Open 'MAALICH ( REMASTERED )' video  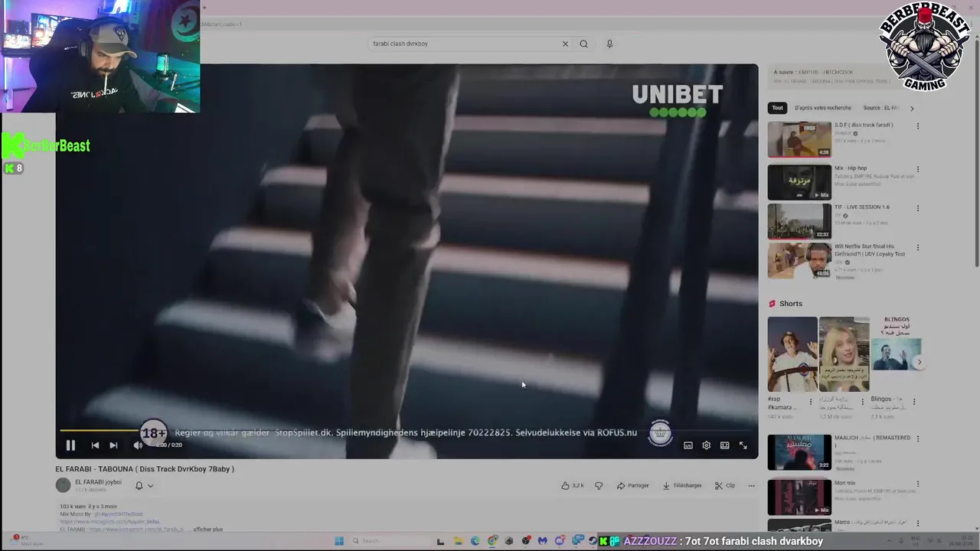pos(799,452)
